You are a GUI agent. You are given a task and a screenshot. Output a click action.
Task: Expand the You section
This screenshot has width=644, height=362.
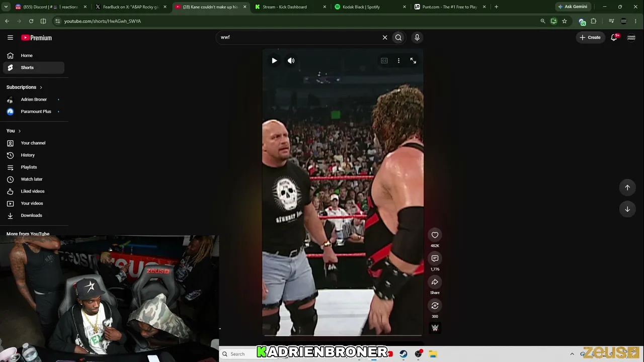[14, 131]
